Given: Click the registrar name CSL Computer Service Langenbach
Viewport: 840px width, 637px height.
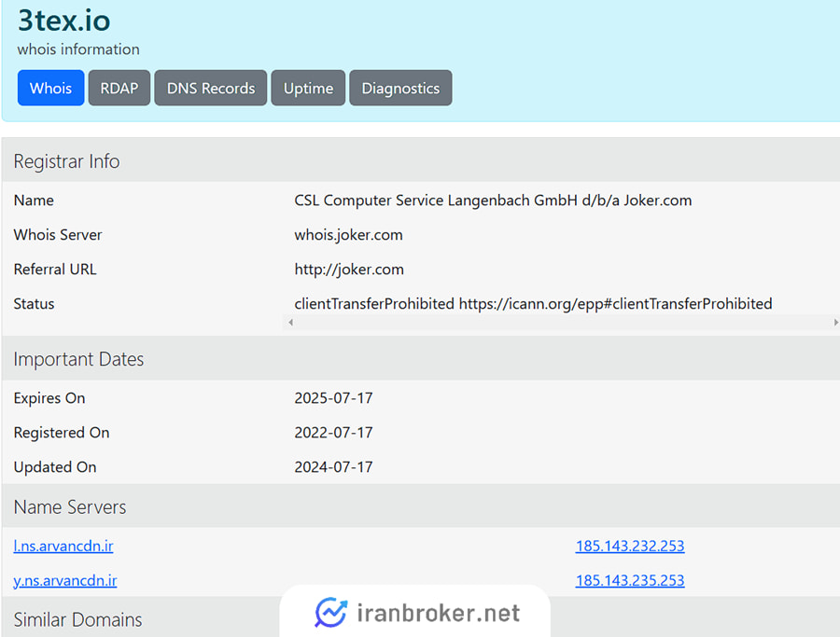Looking at the screenshot, I should tap(493, 201).
